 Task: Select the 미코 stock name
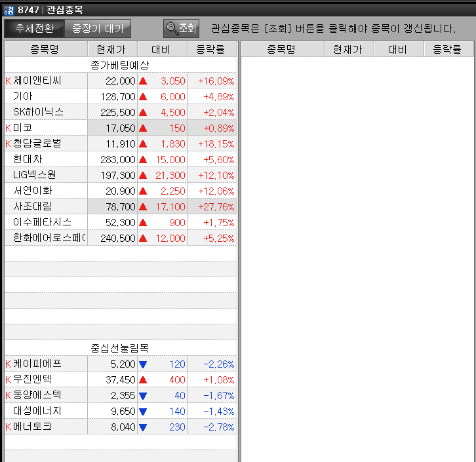(x=22, y=128)
